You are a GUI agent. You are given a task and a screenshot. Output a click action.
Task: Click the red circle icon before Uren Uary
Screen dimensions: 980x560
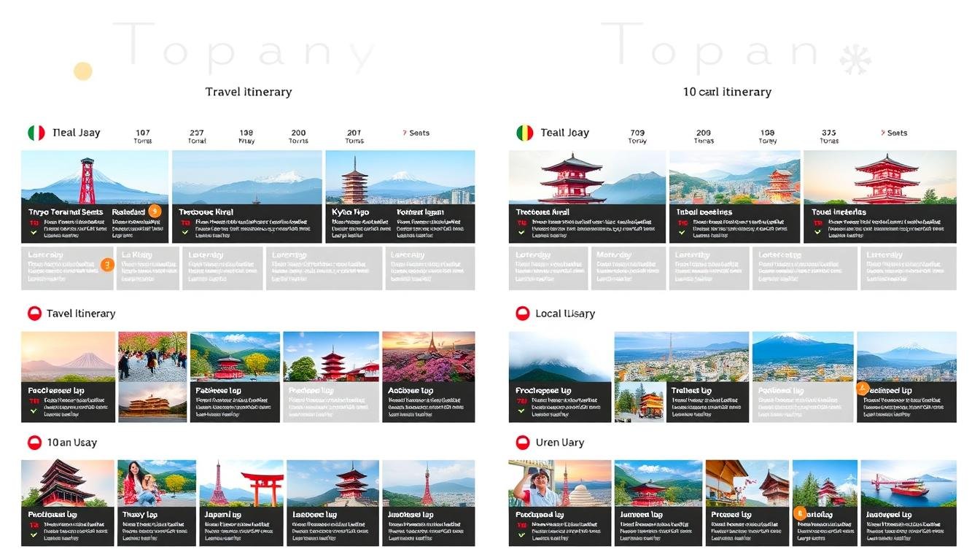coord(521,442)
